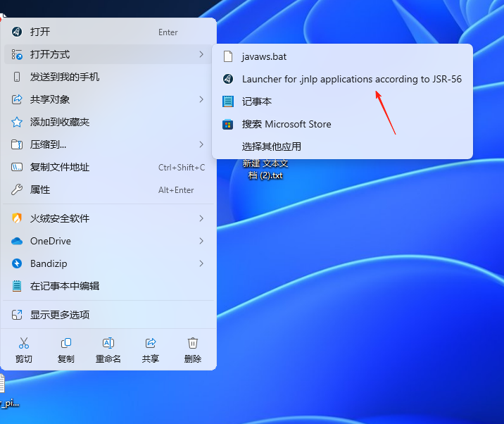Click the 共享 share icon in bottom bar

tap(151, 343)
